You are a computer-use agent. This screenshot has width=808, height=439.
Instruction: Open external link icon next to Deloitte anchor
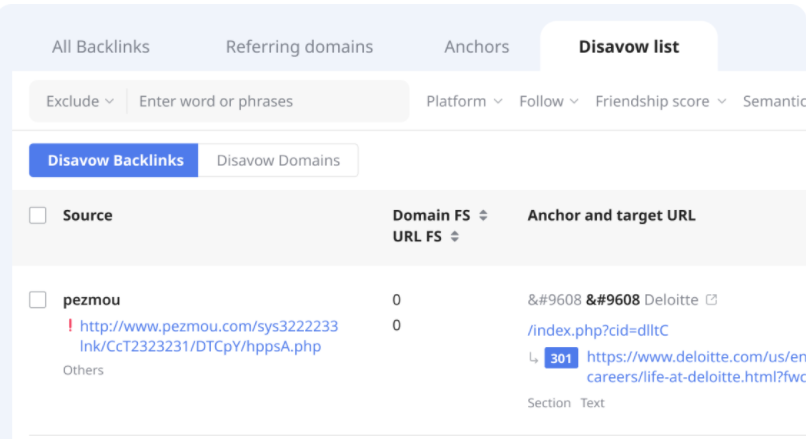(711, 300)
